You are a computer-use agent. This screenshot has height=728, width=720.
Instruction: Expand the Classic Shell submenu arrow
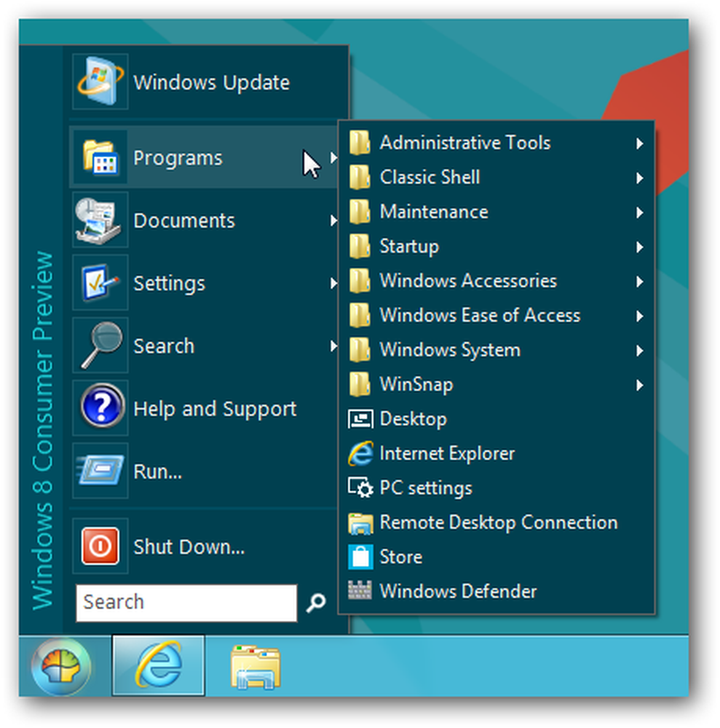point(640,178)
